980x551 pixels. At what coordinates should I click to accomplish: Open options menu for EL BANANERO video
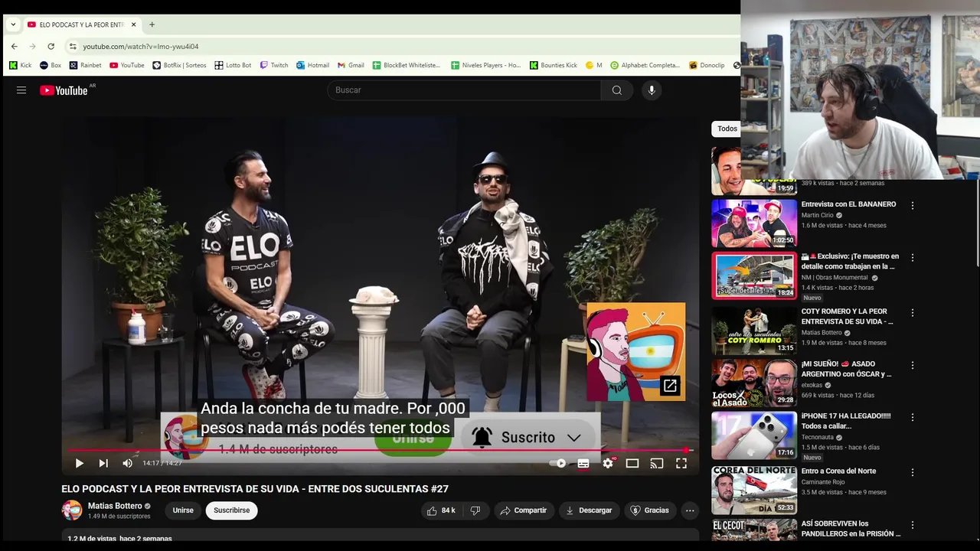(913, 205)
